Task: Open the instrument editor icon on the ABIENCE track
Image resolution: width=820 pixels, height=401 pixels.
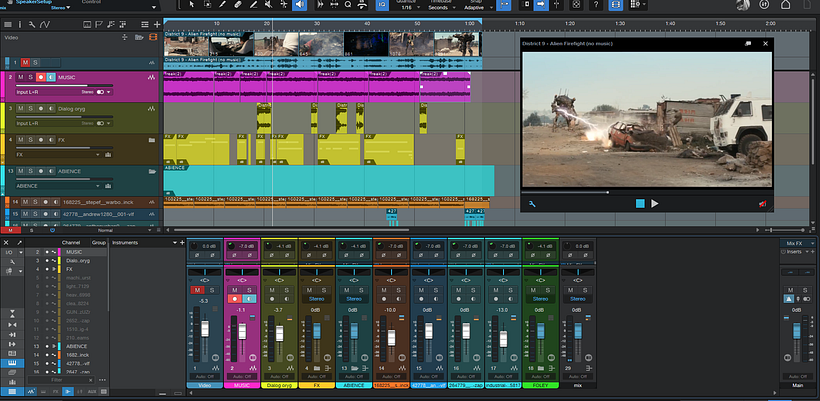Action: point(108,186)
